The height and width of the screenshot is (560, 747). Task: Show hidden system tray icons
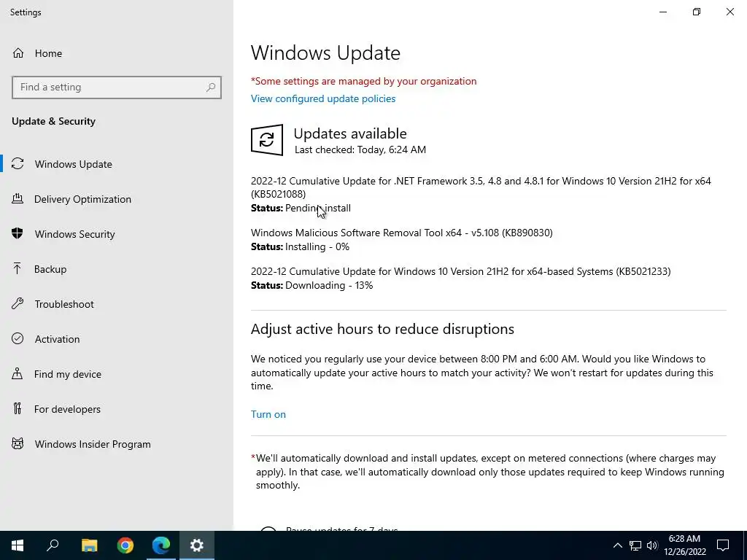coord(617,545)
